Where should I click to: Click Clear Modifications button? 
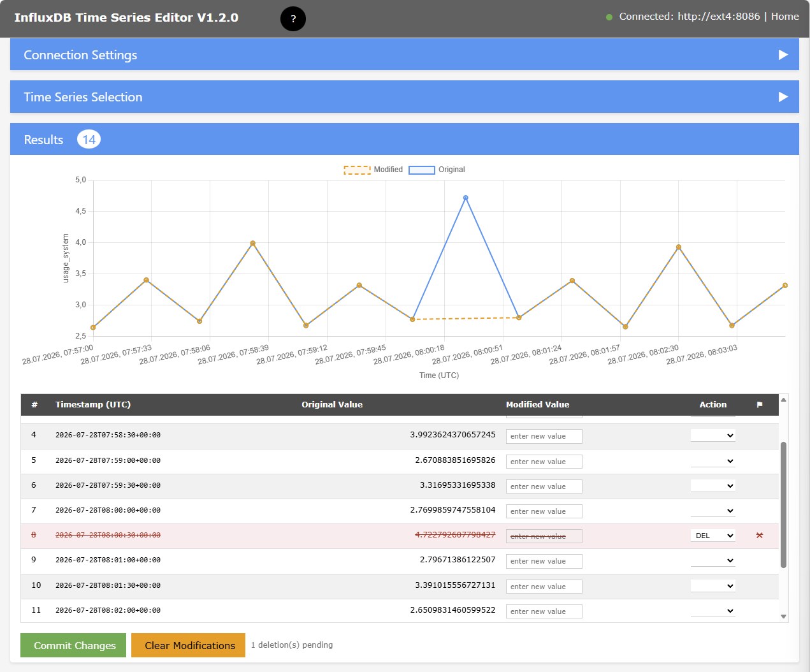click(x=188, y=645)
